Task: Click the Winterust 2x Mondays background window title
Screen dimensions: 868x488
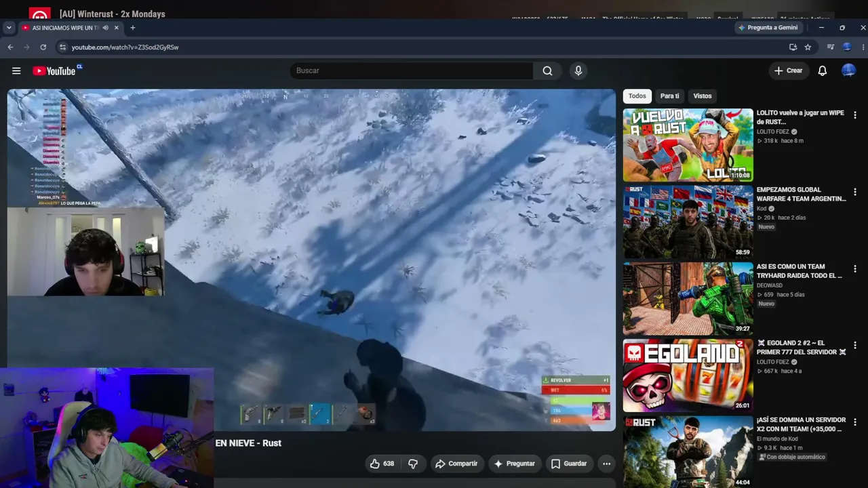Action: [113, 14]
